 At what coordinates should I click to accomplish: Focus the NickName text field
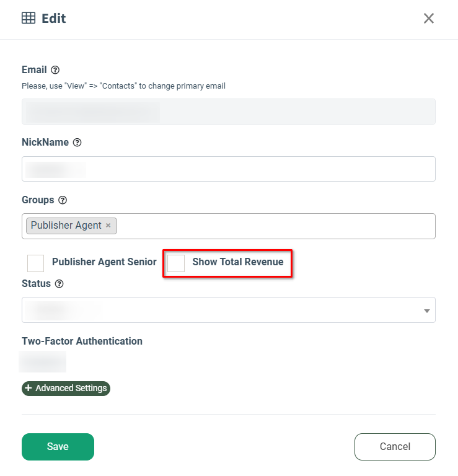click(x=228, y=169)
